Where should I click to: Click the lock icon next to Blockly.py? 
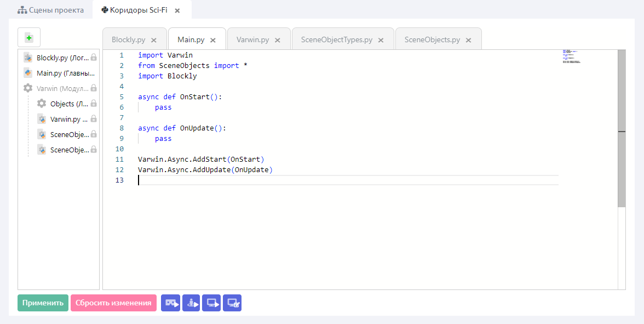[94, 58]
